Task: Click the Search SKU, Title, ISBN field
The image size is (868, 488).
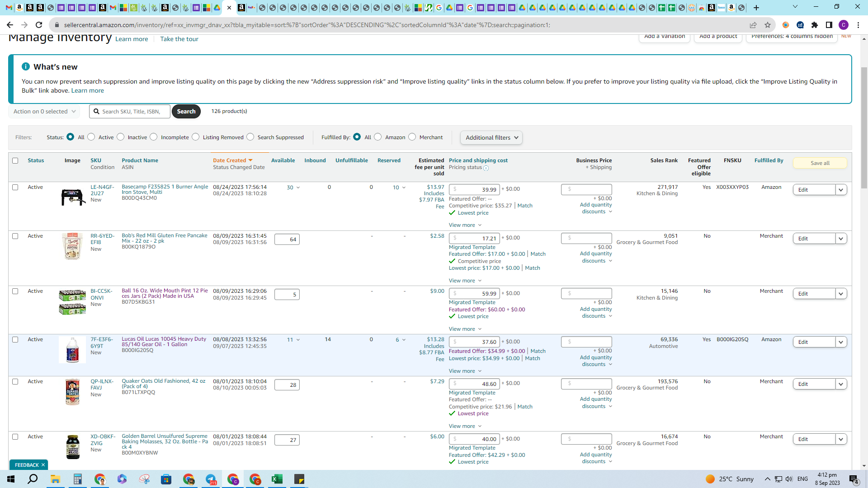Action: (x=130, y=112)
